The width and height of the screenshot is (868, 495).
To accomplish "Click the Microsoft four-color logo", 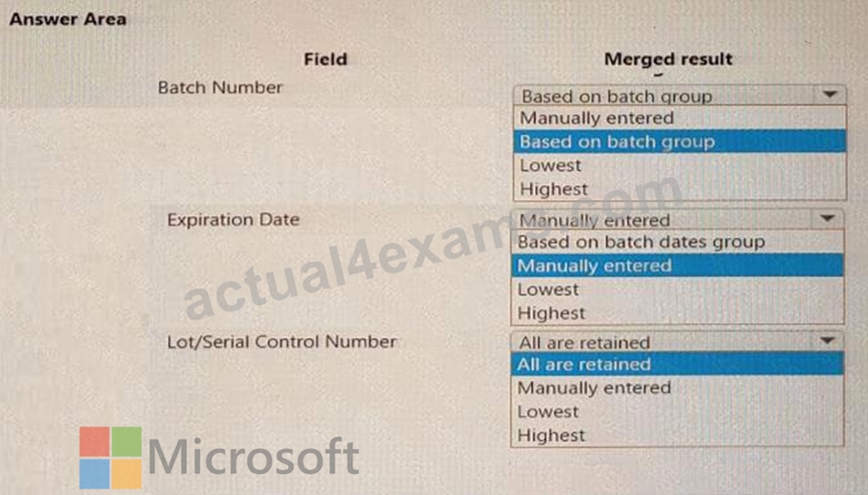I will 110,457.
